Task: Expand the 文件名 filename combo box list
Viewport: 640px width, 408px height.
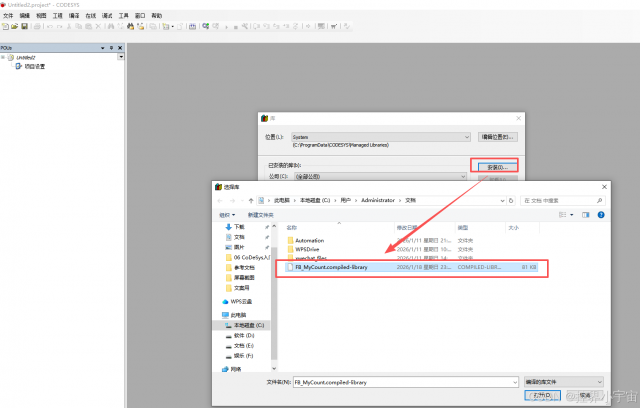Action: (514, 382)
